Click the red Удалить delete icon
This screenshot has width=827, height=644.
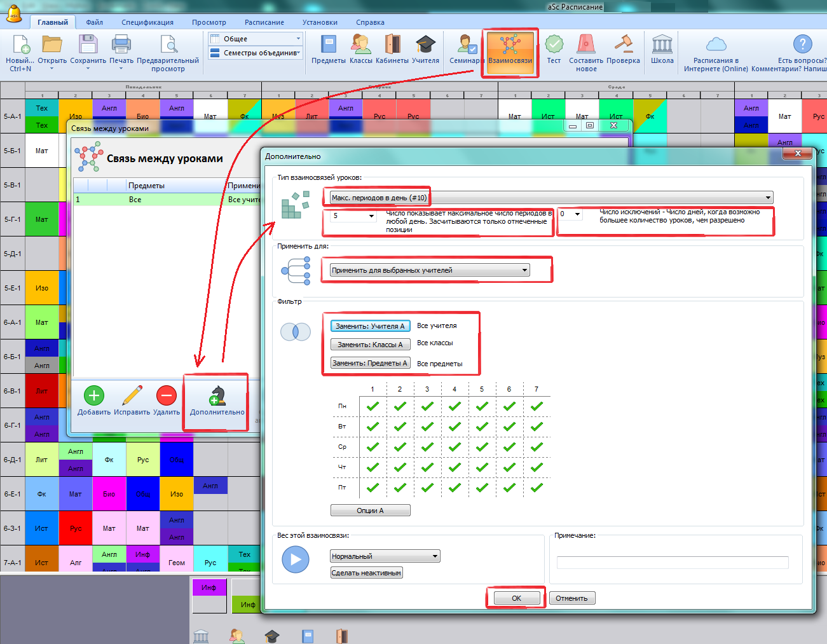pos(166,397)
